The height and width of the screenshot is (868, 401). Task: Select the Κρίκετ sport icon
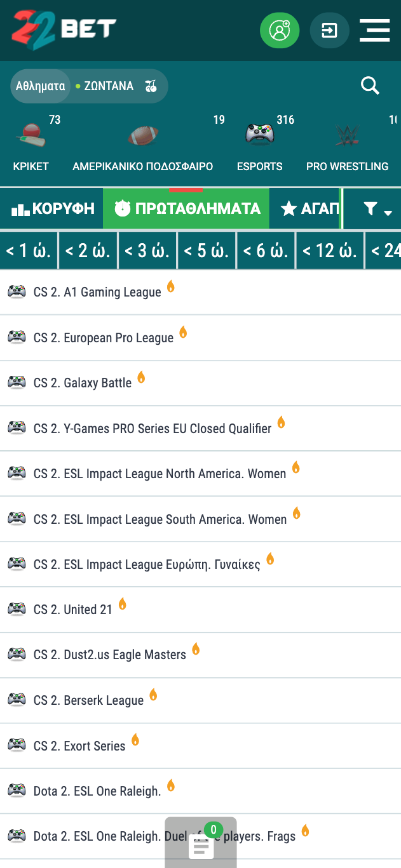click(x=31, y=135)
